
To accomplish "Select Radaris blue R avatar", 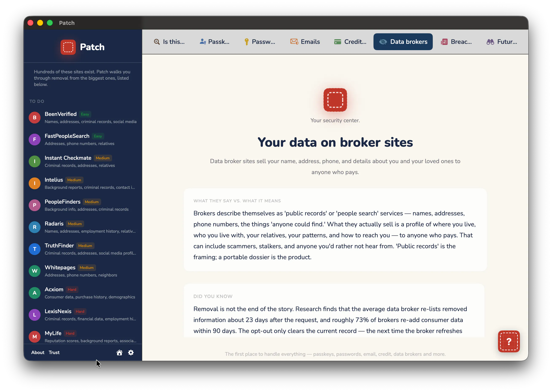I will tap(35, 227).
